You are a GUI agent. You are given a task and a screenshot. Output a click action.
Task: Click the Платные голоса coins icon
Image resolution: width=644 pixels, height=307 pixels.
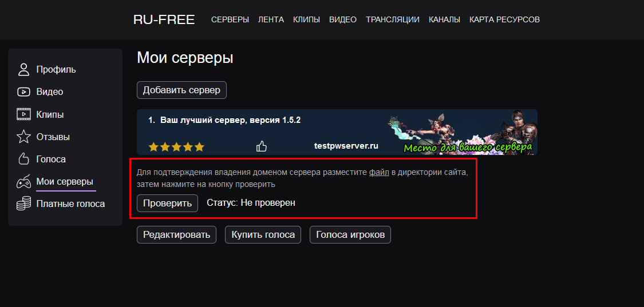24,204
